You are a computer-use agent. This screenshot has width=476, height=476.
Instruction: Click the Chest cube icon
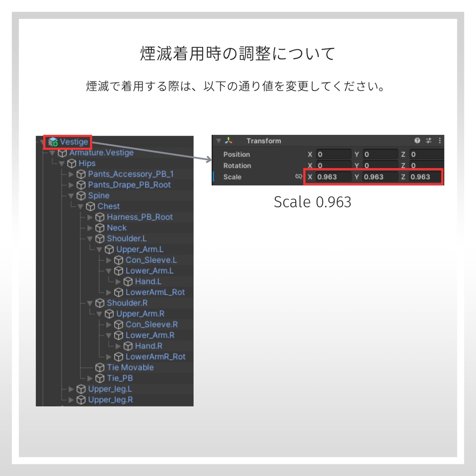pyautogui.click(x=91, y=206)
